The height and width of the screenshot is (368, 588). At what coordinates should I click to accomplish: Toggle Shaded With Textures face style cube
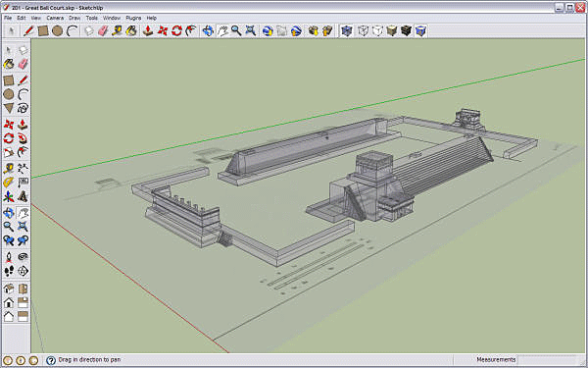coord(406,30)
